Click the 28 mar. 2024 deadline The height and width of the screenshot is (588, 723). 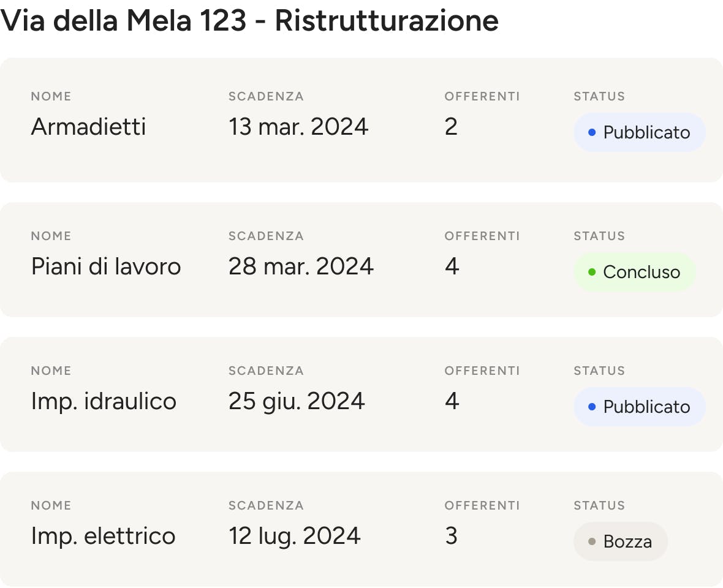click(x=301, y=266)
